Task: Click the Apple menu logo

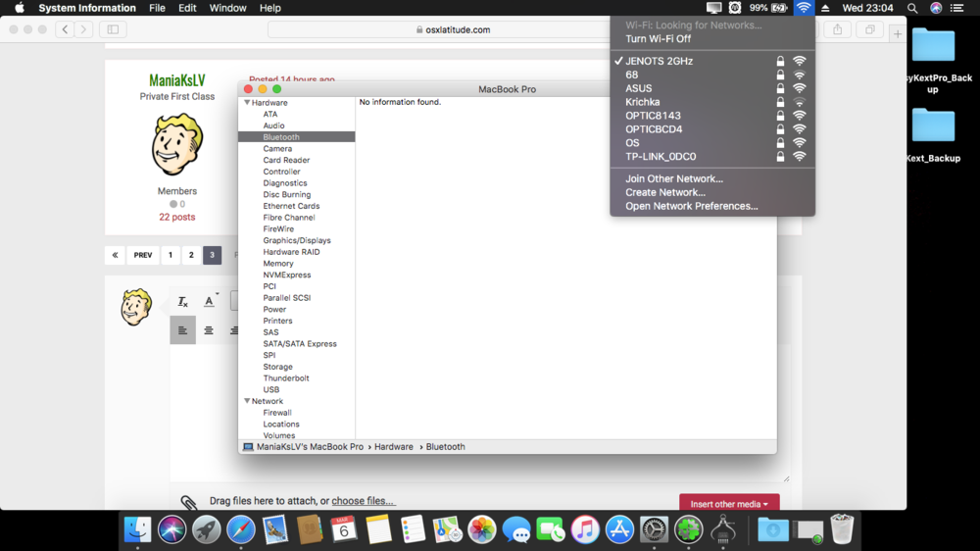Action: 20,8
